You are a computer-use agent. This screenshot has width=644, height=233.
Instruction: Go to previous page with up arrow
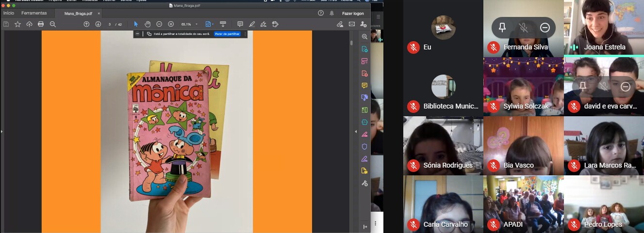coord(86,24)
